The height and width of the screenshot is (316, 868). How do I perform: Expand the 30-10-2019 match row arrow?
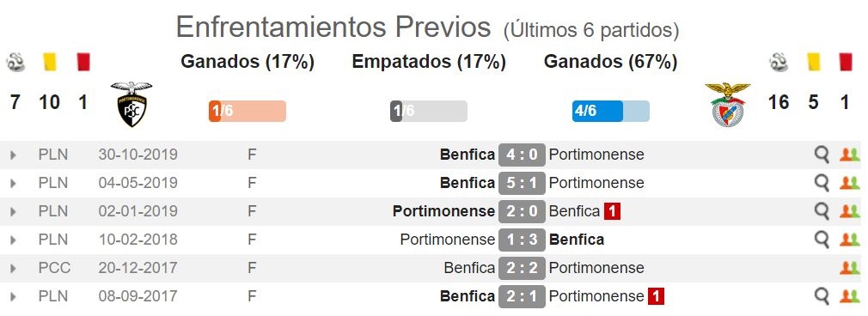[x=13, y=155]
